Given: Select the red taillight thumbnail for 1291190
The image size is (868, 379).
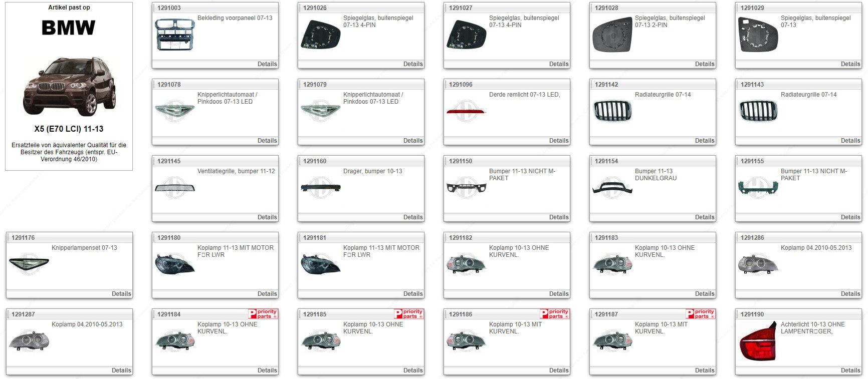Looking at the screenshot, I should [x=758, y=342].
